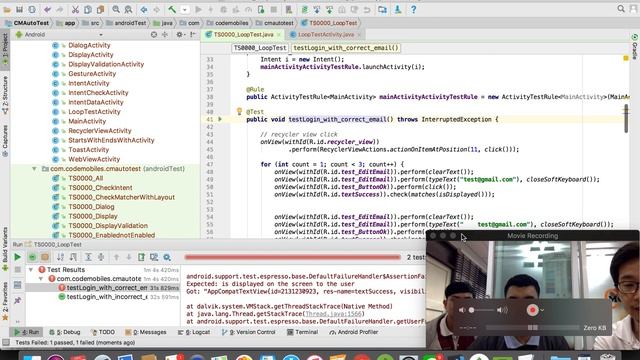Rerun tests with the green play icon
Screen dimensions: 640x360
point(17,257)
